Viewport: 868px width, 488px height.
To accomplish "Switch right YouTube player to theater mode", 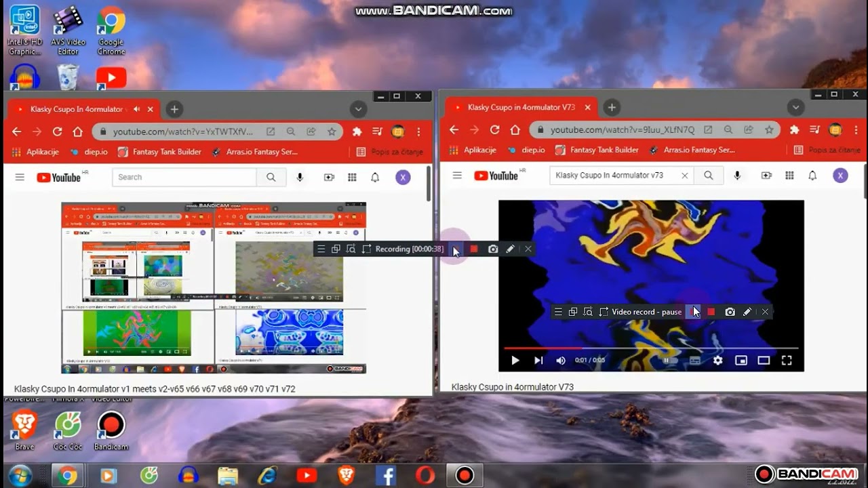I will click(764, 361).
